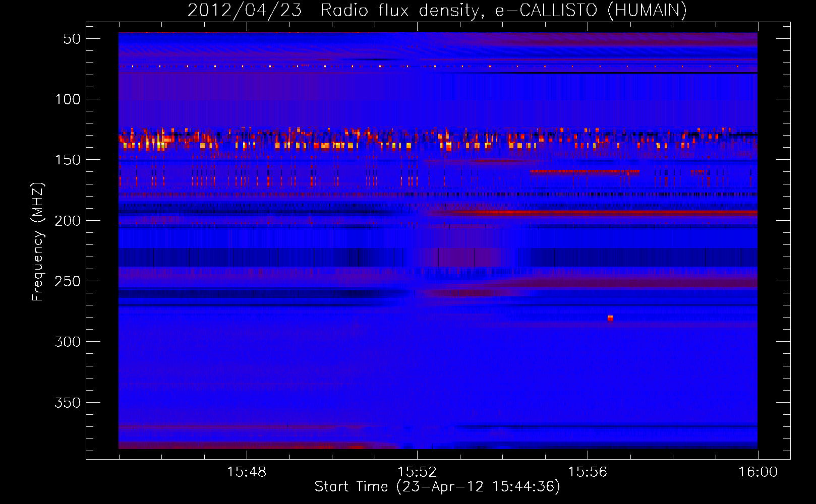Click the '15:52' time tick label

(417, 472)
